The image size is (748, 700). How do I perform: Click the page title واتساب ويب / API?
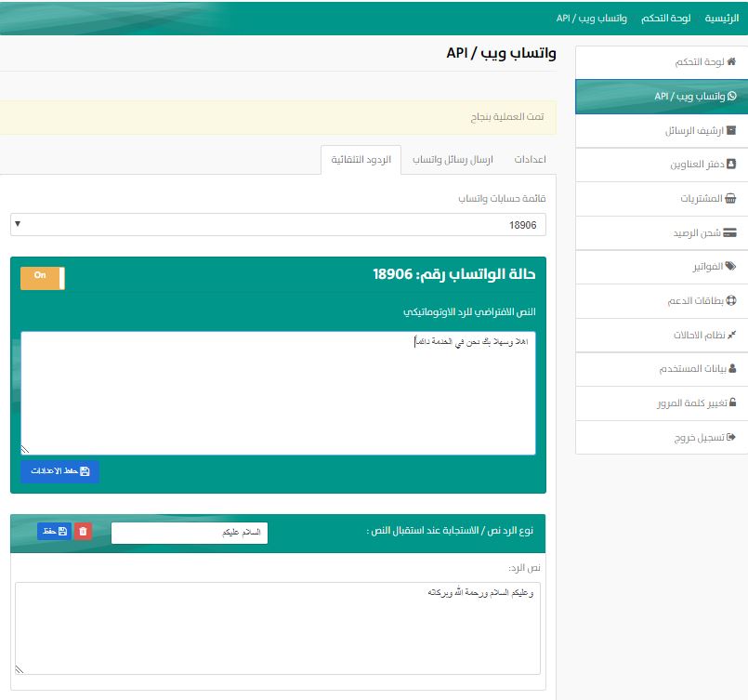coord(502,53)
